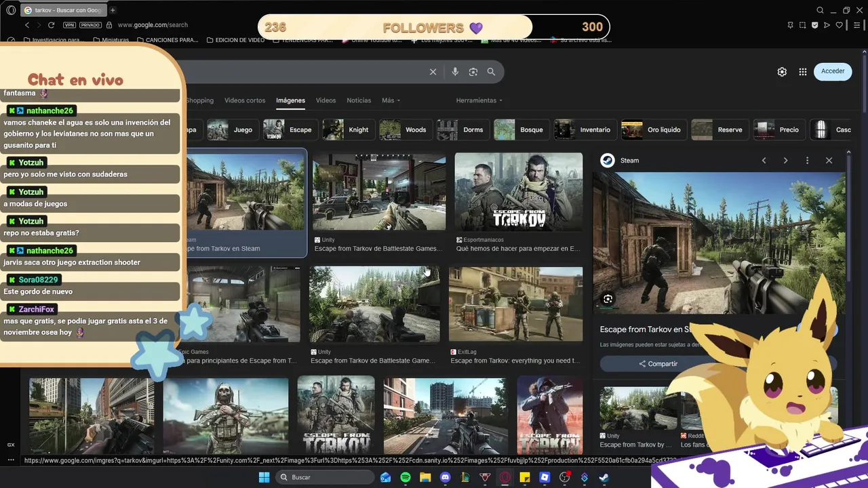The width and height of the screenshot is (868, 488).
Task: Search by image with Lens icon
Action: pos(473,72)
